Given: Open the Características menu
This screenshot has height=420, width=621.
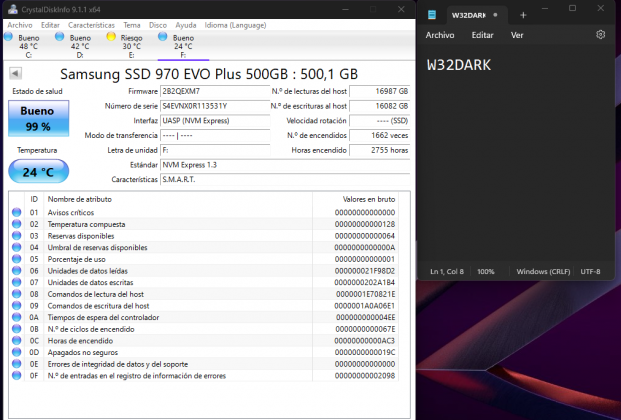Looking at the screenshot, I should point(91,25).
